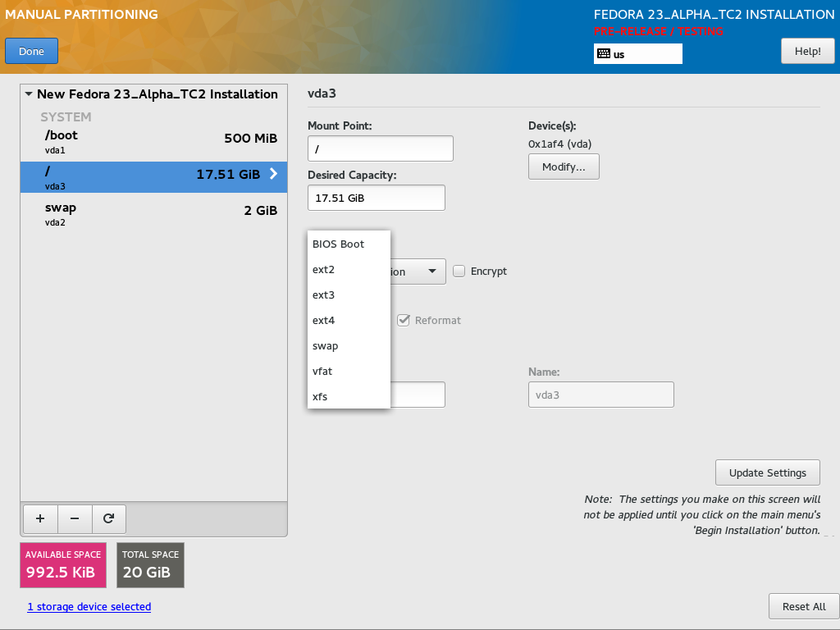The width and height of the screenshot is (840, 630).
Task: Click Update Settings button
Action: (768, 472)
